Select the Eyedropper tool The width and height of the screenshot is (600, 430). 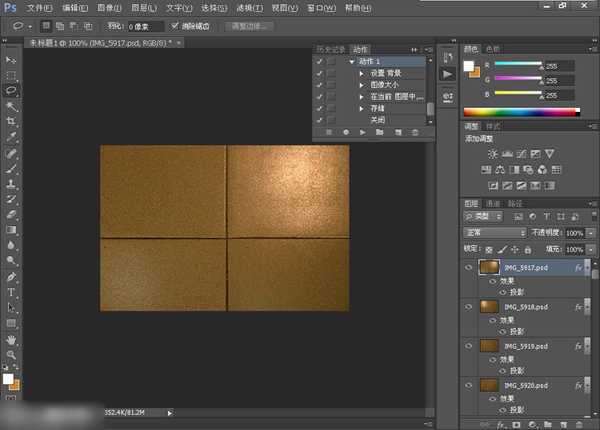[x=12, y=137]
